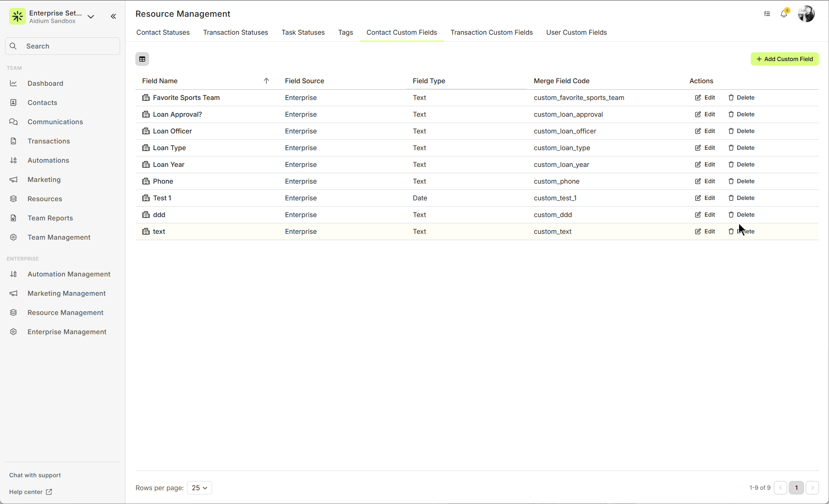Click the notification bell icon
This screenshot has width=829, height=504.
click(x=784, y=14)
